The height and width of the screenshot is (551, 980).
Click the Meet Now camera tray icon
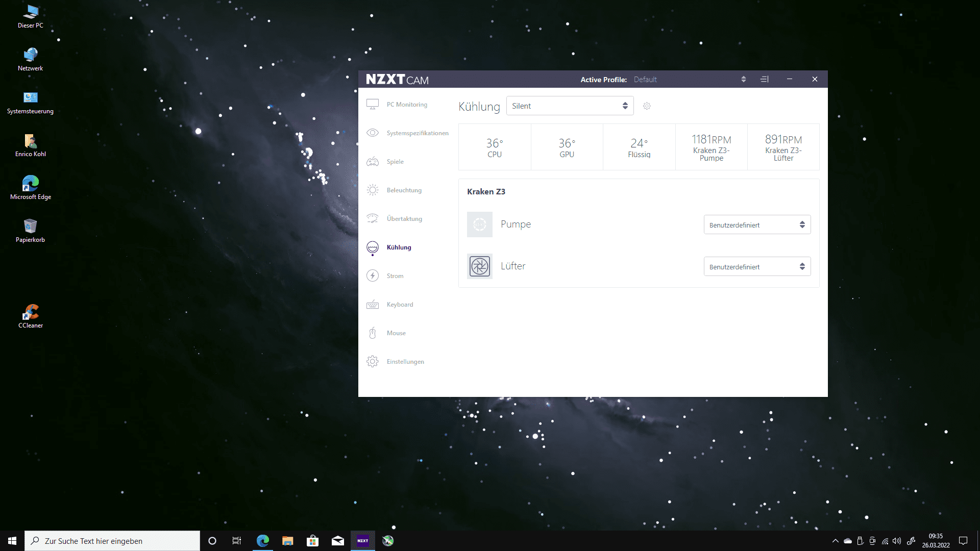[x=872, y=541]
